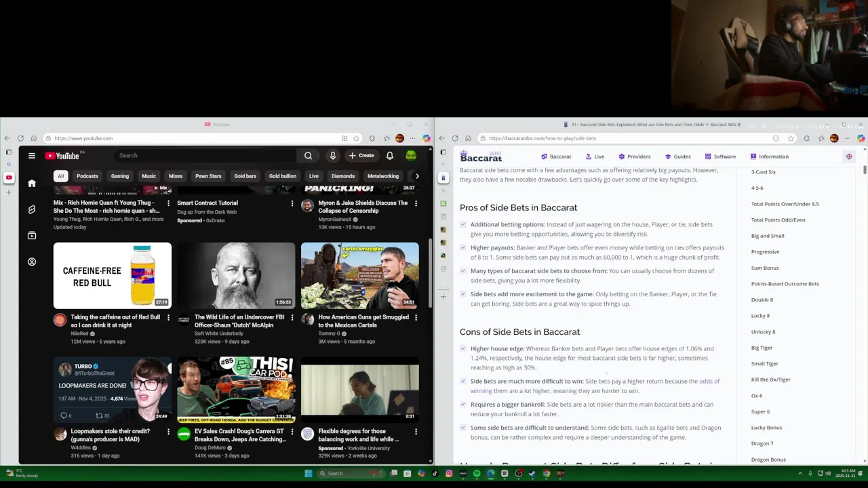Select the Metalworking filter chip
Screen dimensions: 868x488
(x=383, y=176)
